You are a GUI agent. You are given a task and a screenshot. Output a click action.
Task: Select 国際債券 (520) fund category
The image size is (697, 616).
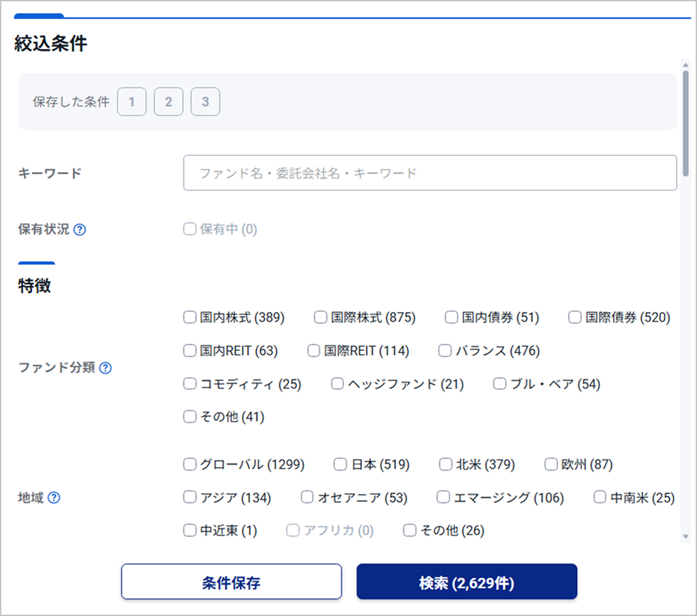(575, 318)
